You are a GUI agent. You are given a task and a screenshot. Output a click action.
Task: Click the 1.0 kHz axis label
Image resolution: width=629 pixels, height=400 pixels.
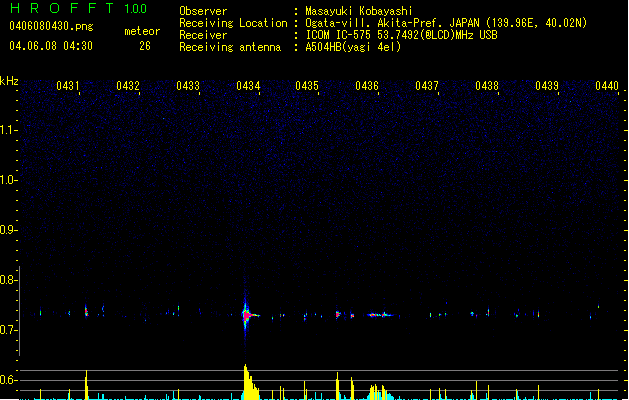pos(8,180)
